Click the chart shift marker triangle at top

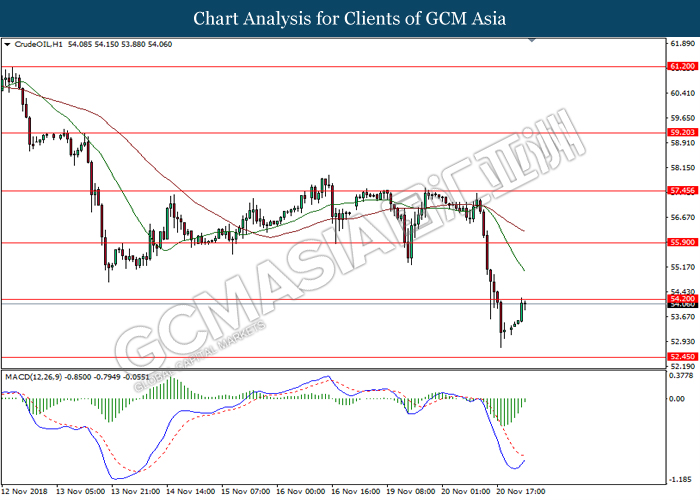click(531, 40)
